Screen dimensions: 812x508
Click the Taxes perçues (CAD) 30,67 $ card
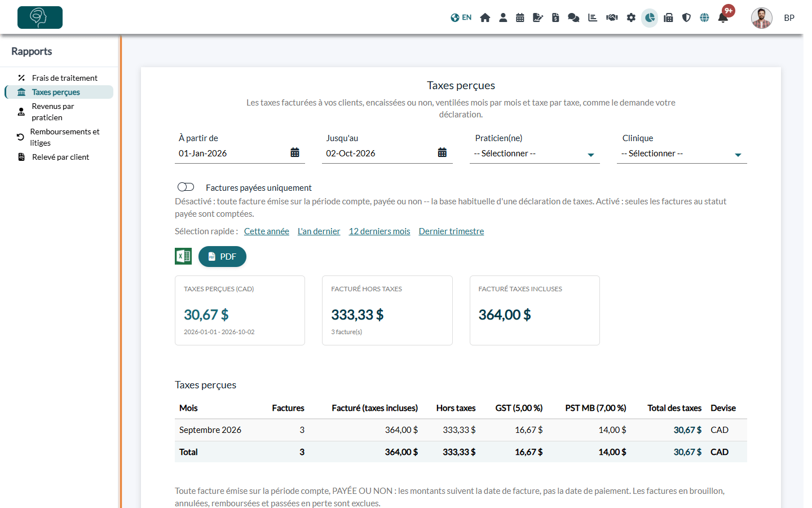click(240, 310)
